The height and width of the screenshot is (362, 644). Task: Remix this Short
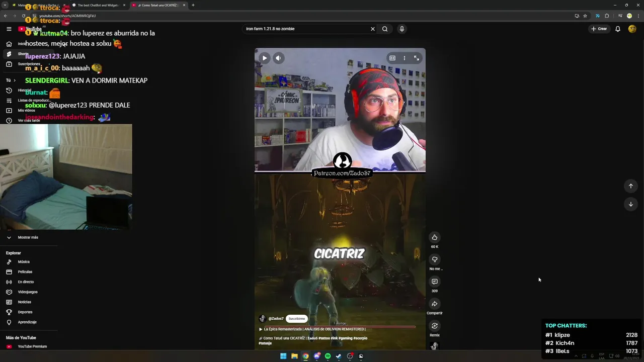[435, 326]
